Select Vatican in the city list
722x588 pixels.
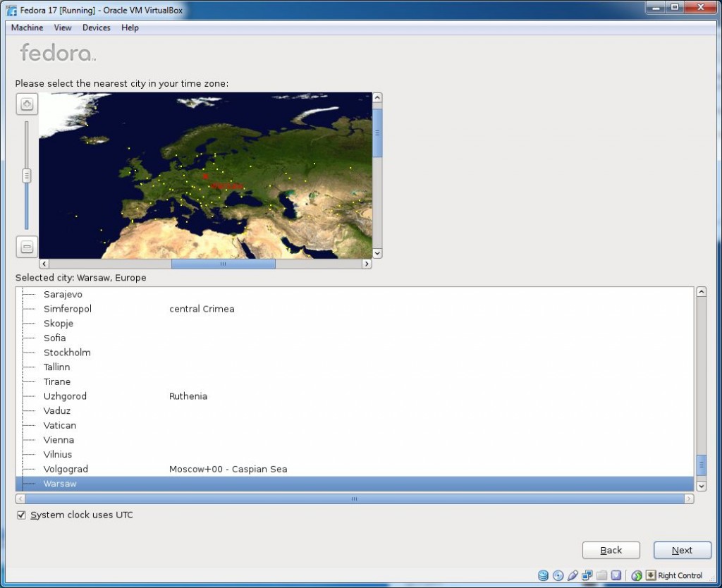355,425
